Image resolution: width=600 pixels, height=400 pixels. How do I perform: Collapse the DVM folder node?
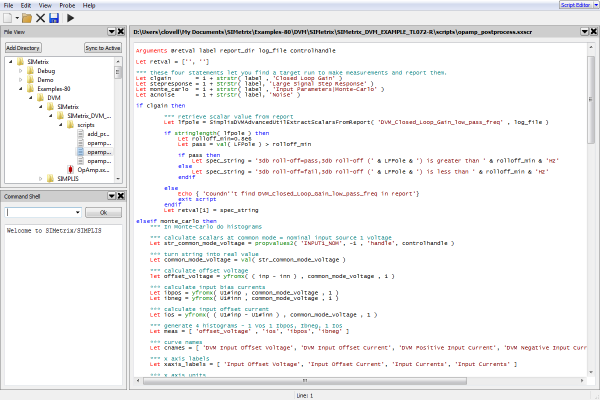pyautogui.click(x=31, y=98)
